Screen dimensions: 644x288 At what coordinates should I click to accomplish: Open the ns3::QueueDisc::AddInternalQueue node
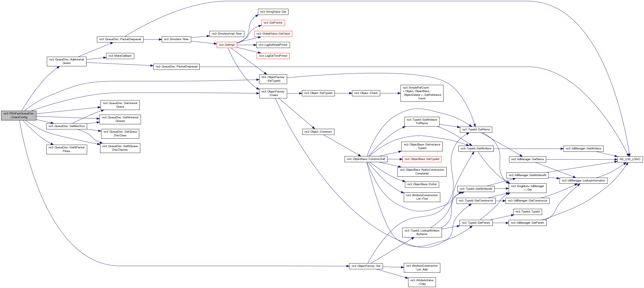coord(67,61)
